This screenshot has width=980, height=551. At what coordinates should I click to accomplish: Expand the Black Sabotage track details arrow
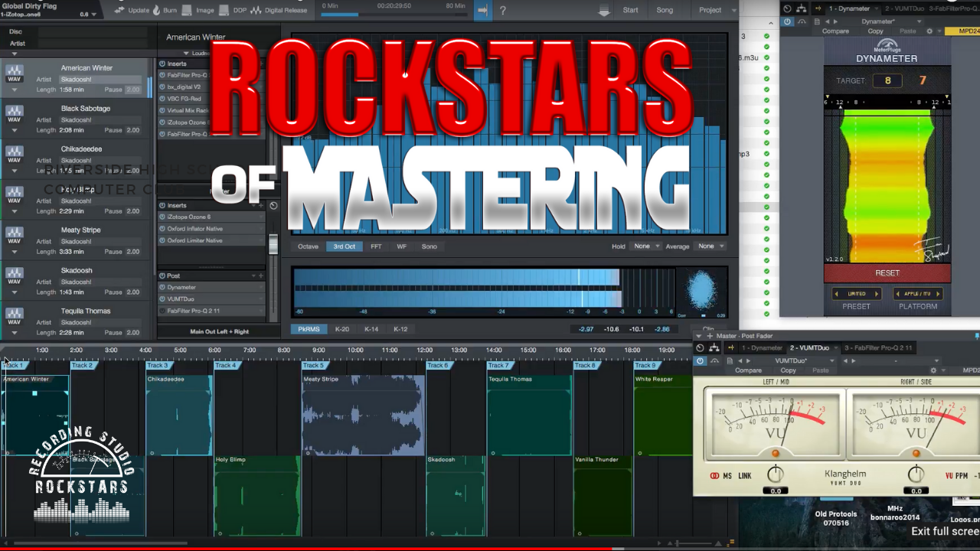pyautogui.click(x=14, y=130)
